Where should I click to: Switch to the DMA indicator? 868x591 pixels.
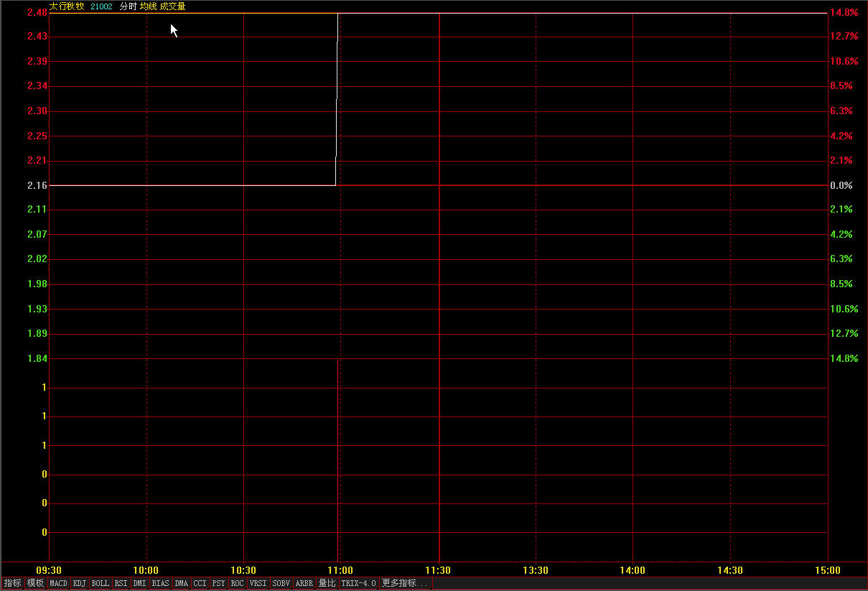181,583
